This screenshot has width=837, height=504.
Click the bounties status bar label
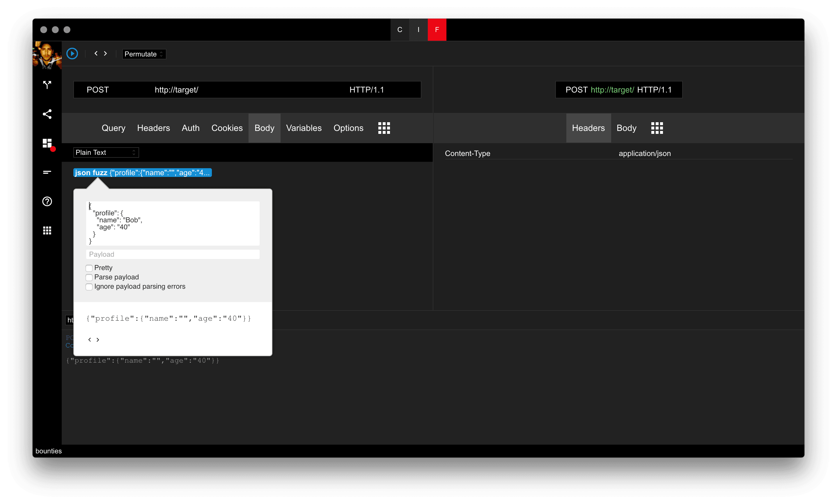(49, 451)
